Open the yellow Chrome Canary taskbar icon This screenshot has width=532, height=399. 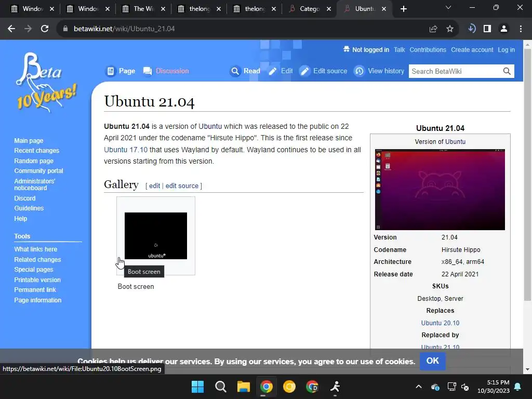point(289,387)
